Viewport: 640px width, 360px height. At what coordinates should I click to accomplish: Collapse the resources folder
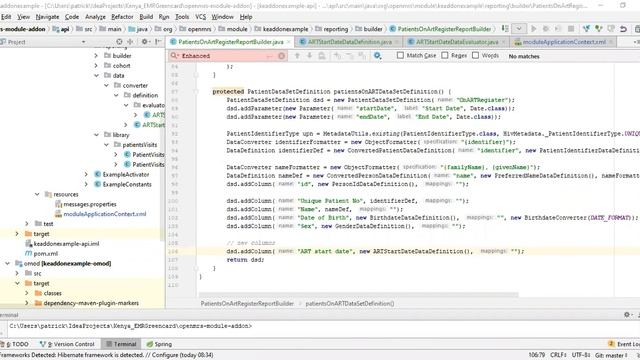pyautogui.click(x=37, y=194)
